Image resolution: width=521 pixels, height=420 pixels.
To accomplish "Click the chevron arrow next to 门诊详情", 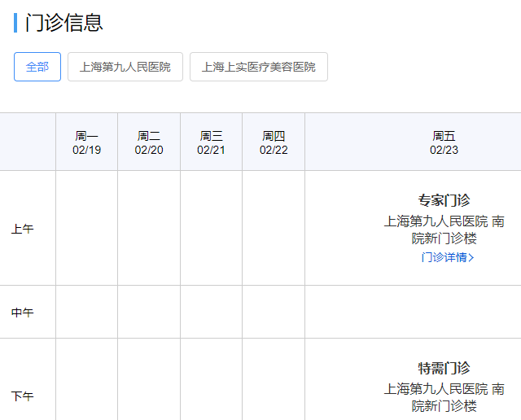I will (x=471, y=257).
